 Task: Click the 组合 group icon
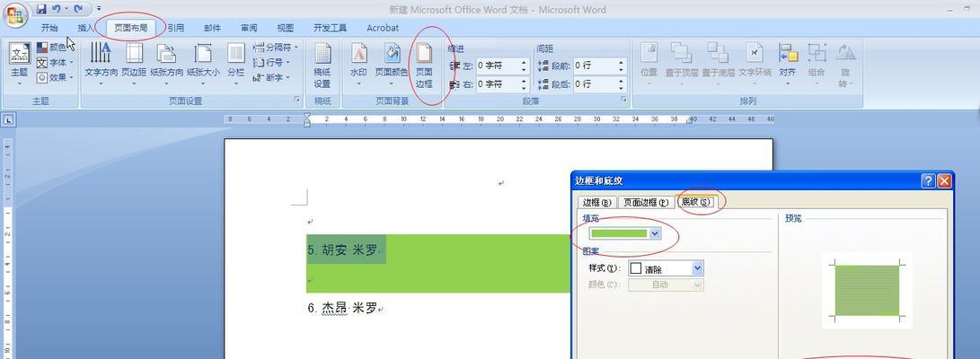pos(817,52)
